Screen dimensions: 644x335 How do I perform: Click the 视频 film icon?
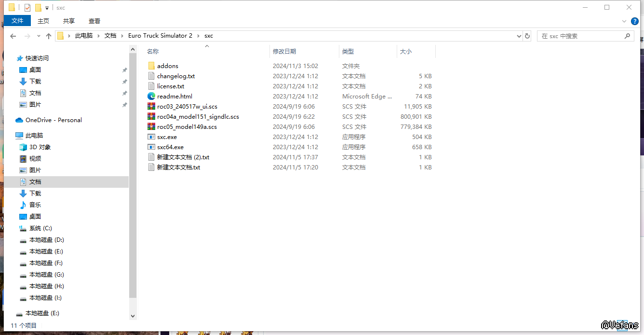pos(23,158)
